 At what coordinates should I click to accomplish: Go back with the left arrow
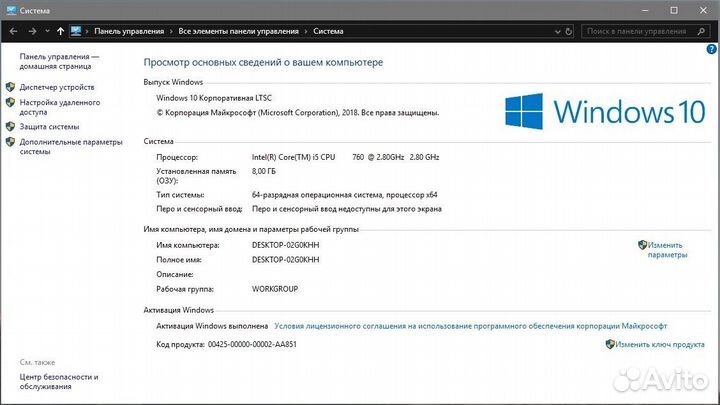[13, 31]
